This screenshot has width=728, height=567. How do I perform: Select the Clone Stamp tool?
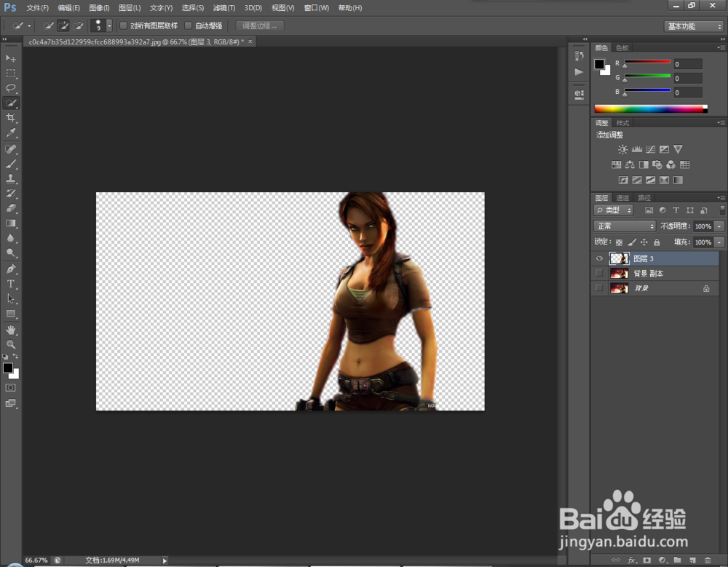pos(11,179)
